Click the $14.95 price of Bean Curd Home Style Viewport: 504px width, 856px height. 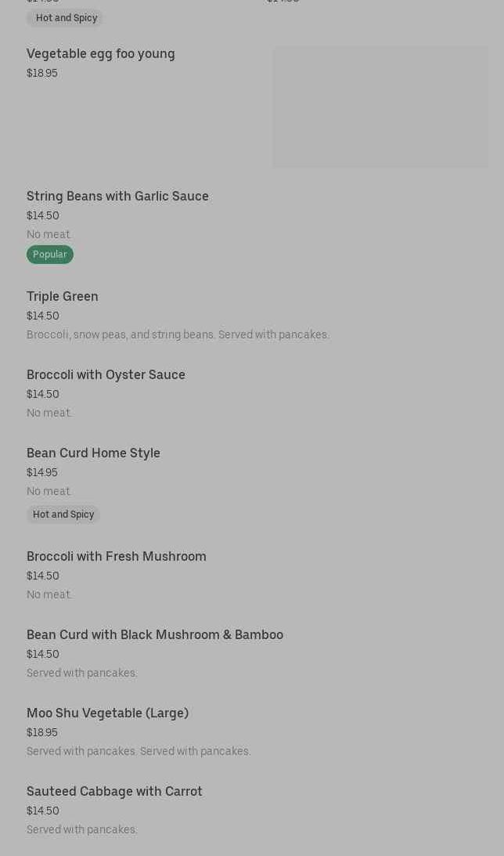(x=42, y=472)
